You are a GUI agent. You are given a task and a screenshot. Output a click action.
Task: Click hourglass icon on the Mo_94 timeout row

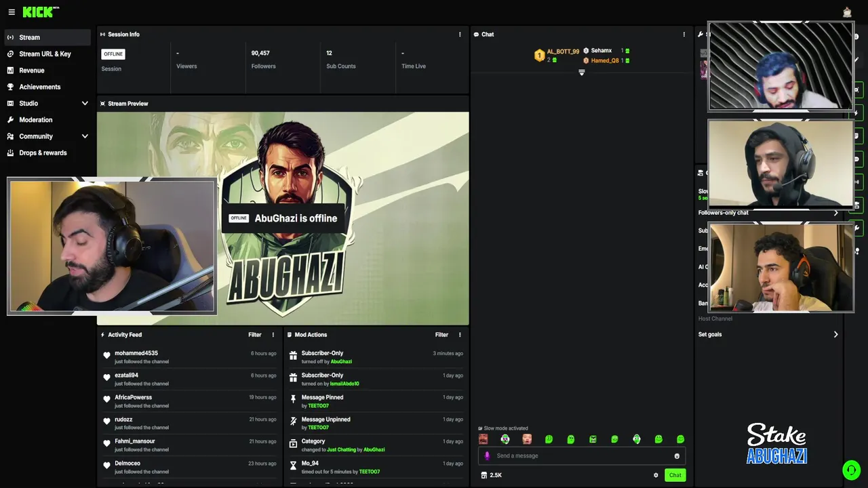pos(293,466)
